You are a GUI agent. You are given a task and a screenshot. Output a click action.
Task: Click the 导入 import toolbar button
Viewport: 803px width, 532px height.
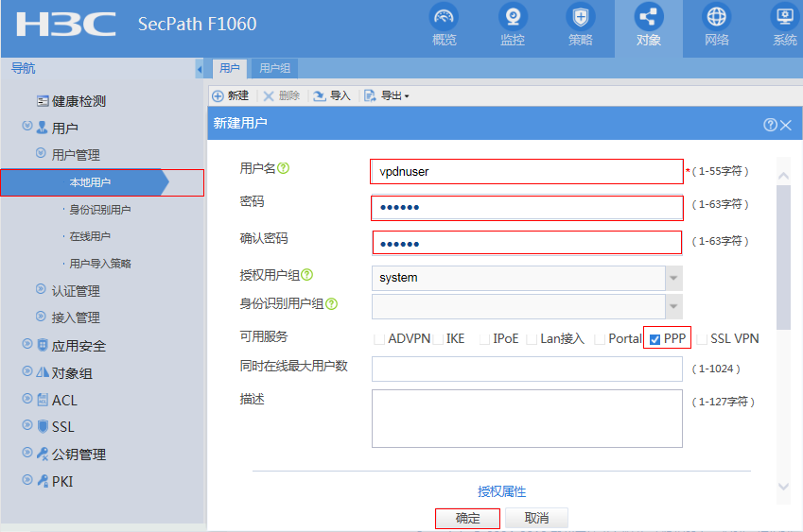[x=332, y=95]
